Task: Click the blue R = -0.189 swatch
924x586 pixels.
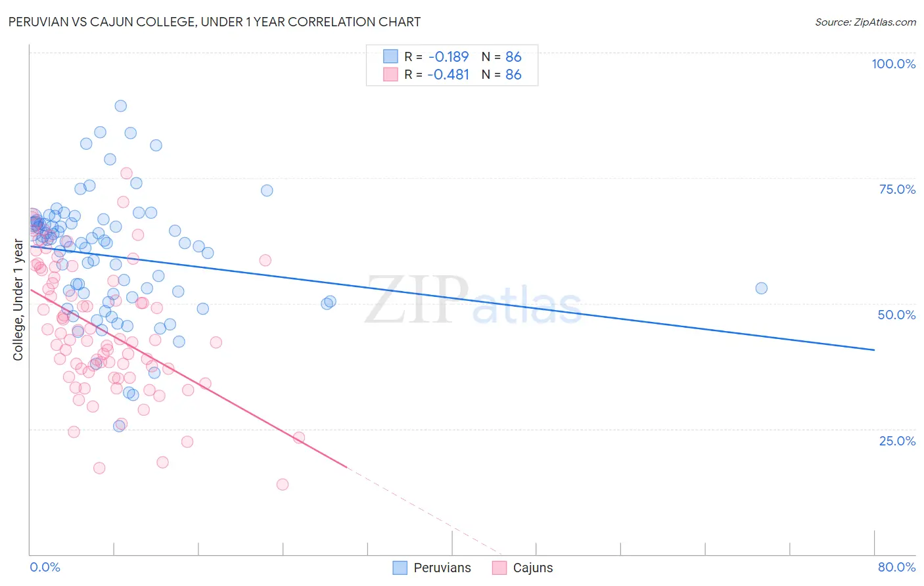Action: coord(390,56)
